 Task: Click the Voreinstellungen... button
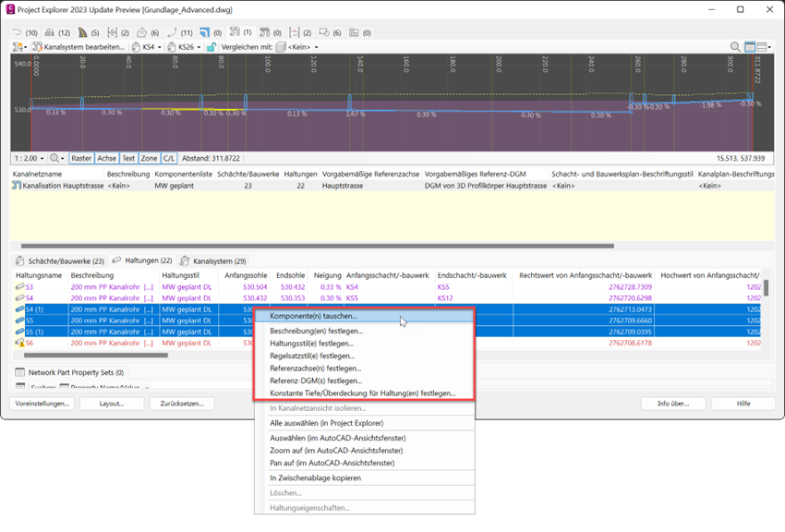coord(42,404)
